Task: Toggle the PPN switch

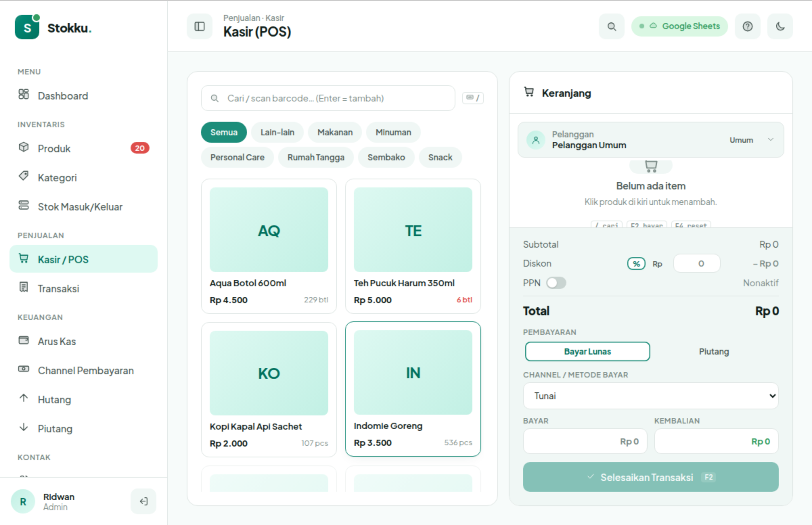Action: coord(556,282)
